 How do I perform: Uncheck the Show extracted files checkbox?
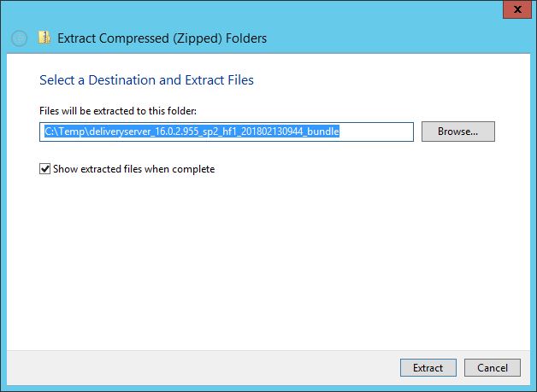click(44, 168)
